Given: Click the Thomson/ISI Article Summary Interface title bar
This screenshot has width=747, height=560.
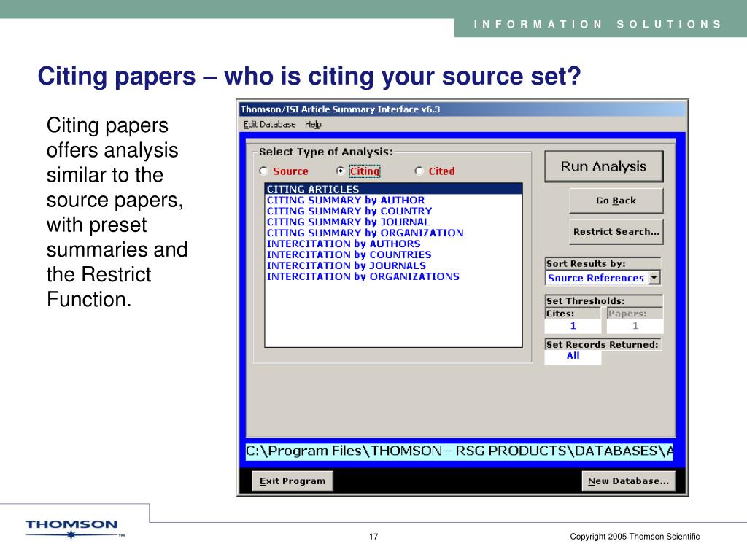Looking at the screenshot, I should click(462, 109).
